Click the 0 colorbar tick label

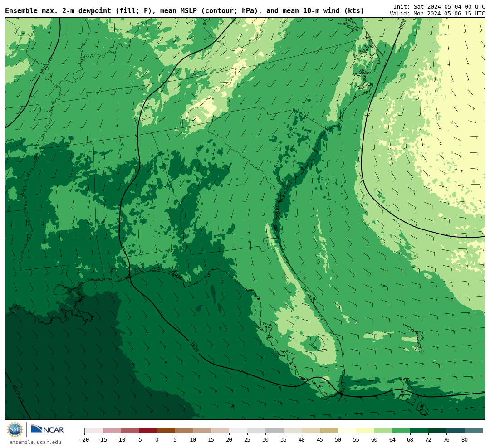point(157,440)
